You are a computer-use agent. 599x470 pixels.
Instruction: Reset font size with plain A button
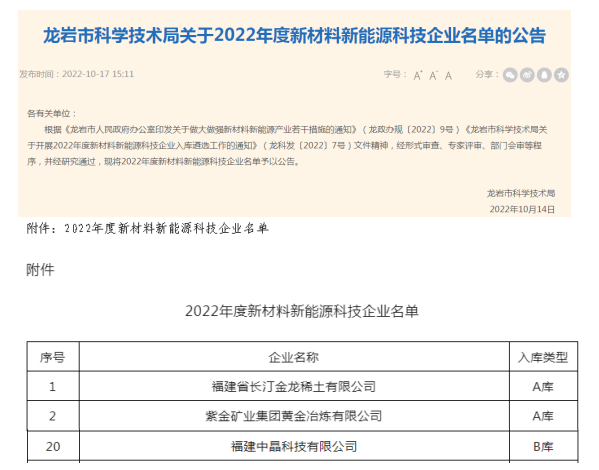448,76
